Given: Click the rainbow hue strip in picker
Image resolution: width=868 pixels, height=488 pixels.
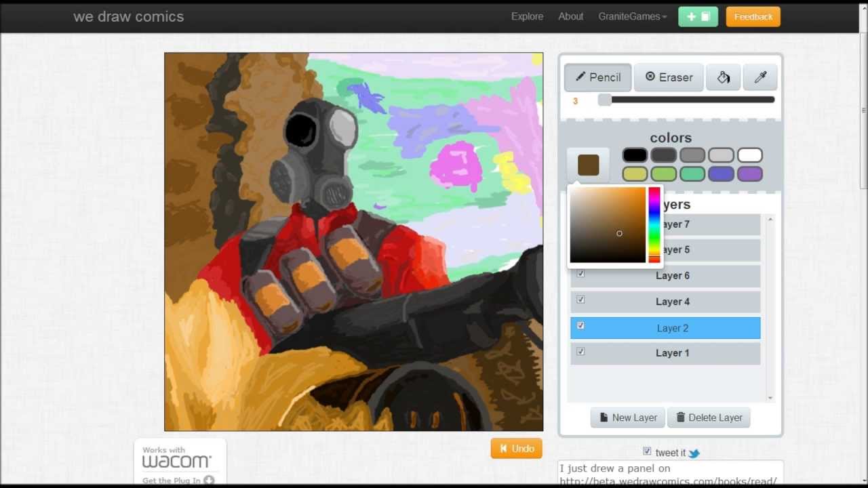Looking at the screenshot, I should tap(654, 225).
